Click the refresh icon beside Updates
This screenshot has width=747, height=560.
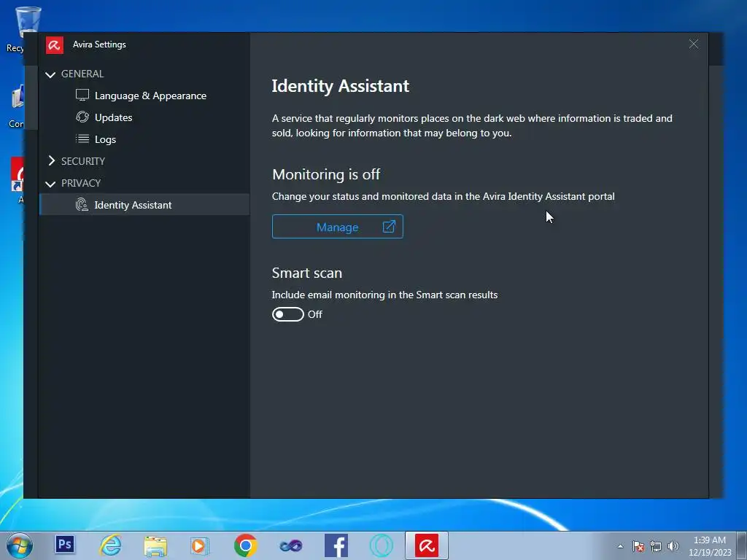tap(82, 117)
